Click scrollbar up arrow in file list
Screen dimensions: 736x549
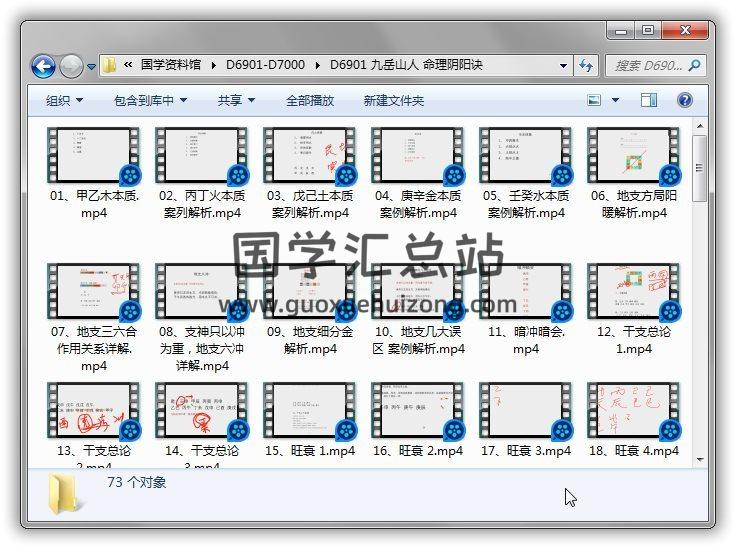point(699,126)
